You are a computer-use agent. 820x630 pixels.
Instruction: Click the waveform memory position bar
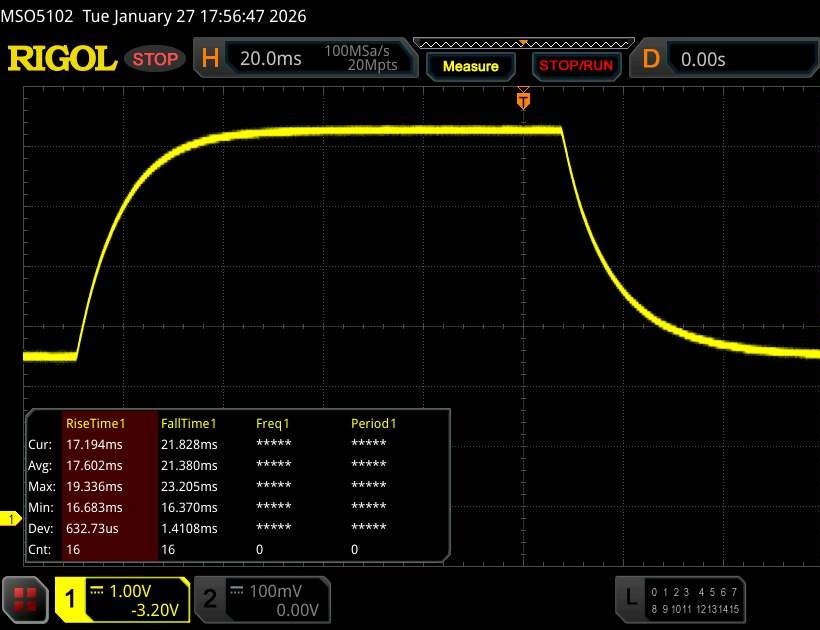tap(522, 43)
